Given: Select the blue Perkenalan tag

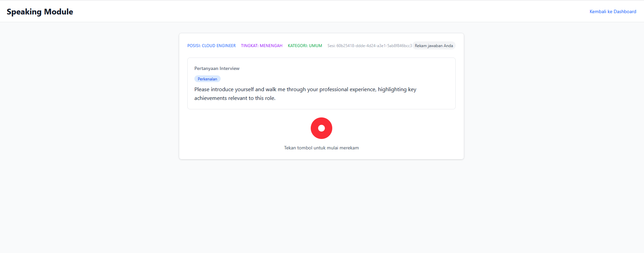Looking at the screenshot, I should pos(207,79).
